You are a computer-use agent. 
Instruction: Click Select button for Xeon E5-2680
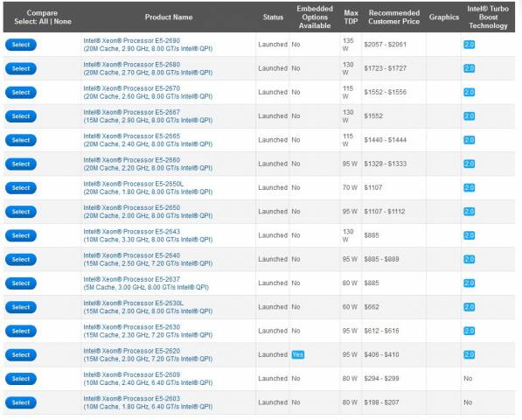click(x=21, y=68)
